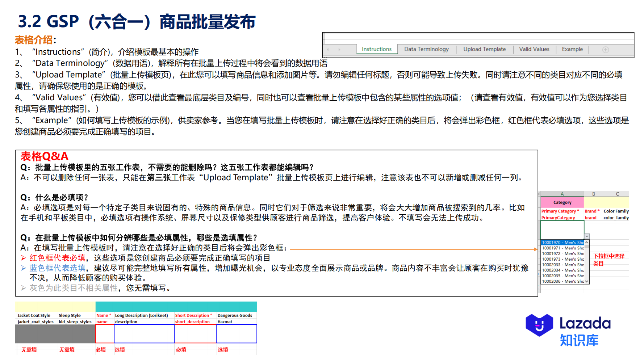This screenshot has height=362, width=644.
Task: Click the 'Jacket Coat Style' header cell
Action: pyautogui.click(x=37, y=315)
